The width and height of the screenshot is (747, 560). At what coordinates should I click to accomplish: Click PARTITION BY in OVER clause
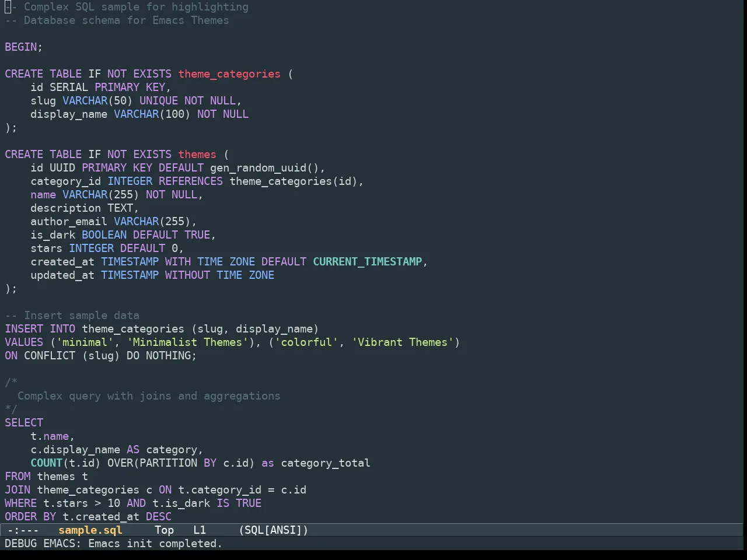tap(178, 463)
